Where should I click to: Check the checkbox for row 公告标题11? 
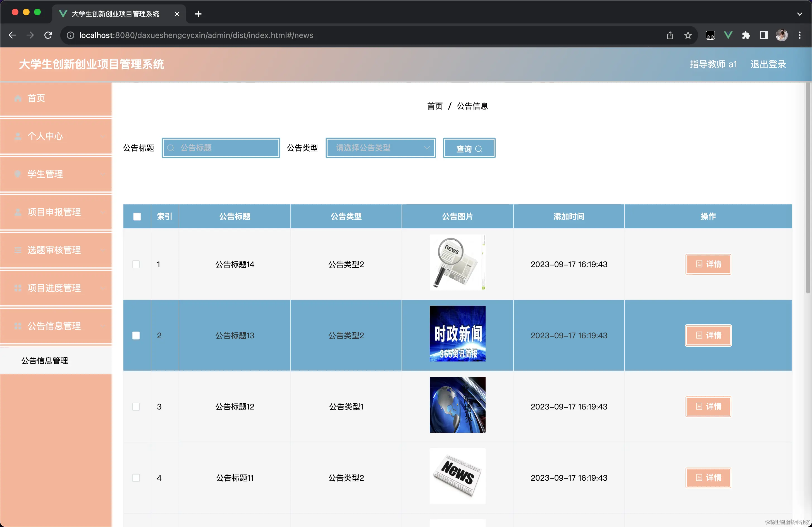pos(137,478)
